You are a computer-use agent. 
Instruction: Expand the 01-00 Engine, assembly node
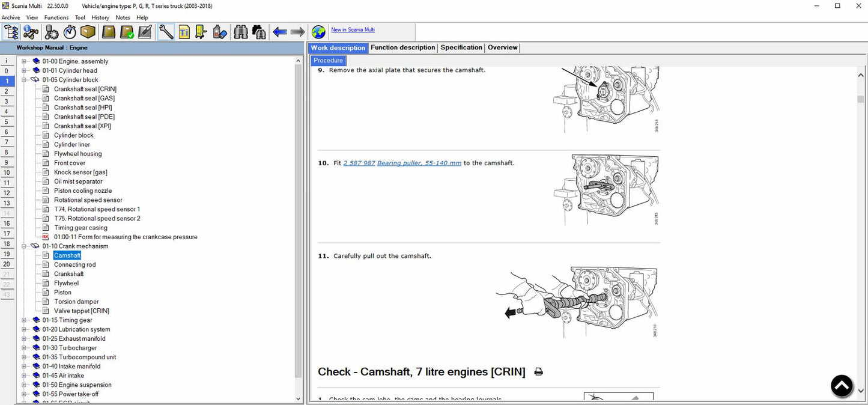click(24, 61)
